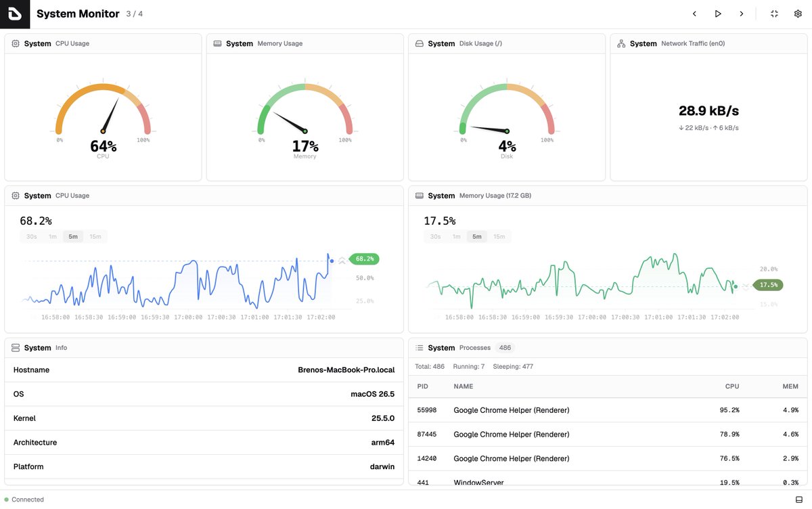The image size is (812, 509).
Task: Sort processes by CPU column
Action: pyautogui.click(x=732, y=386)
